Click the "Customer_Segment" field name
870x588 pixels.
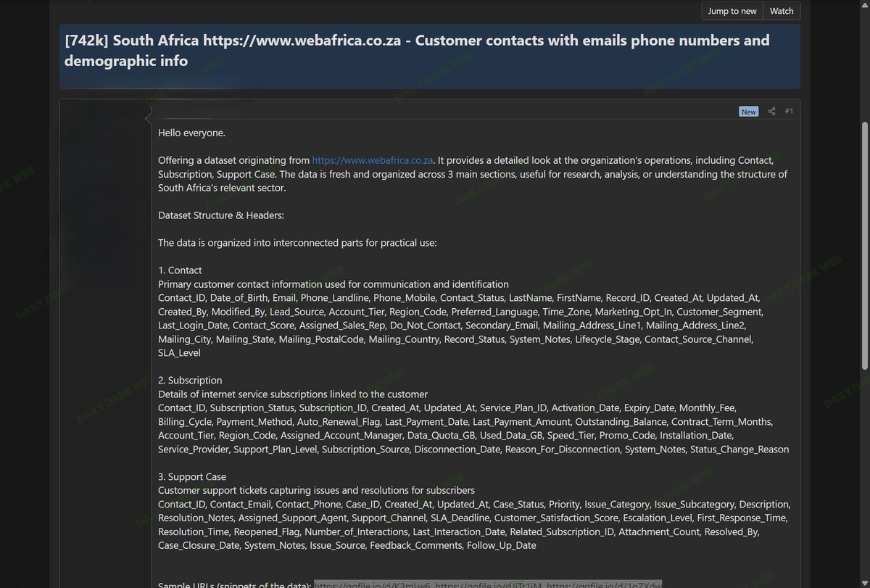(719, 312)
